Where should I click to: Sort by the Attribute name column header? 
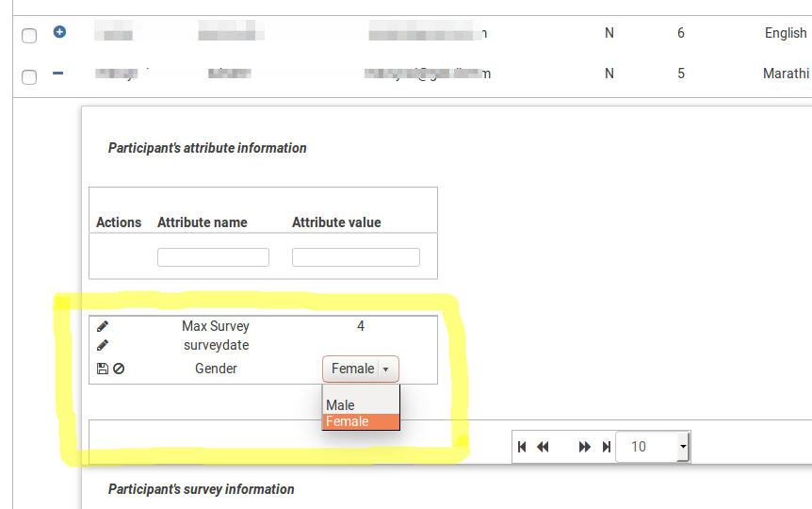(x=202, y=222)
